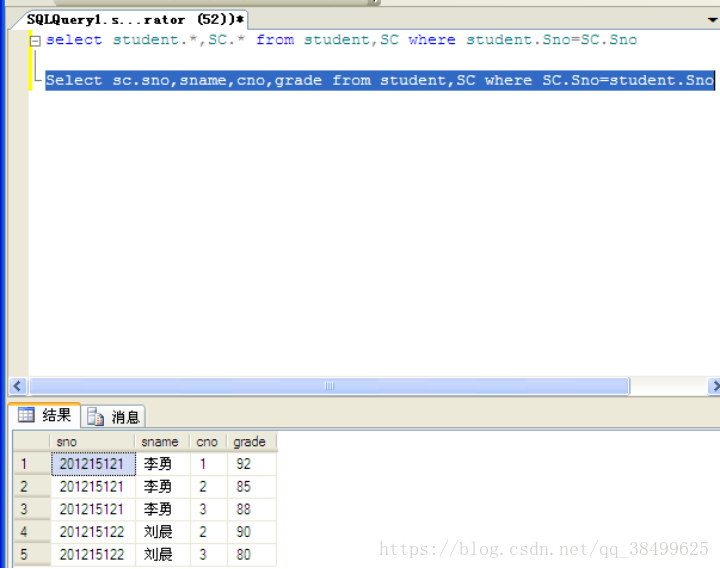The height and width of the screenshot is (569, 720).
Task: Click the cno cell in row 1
Action: [x=208, y=464]
